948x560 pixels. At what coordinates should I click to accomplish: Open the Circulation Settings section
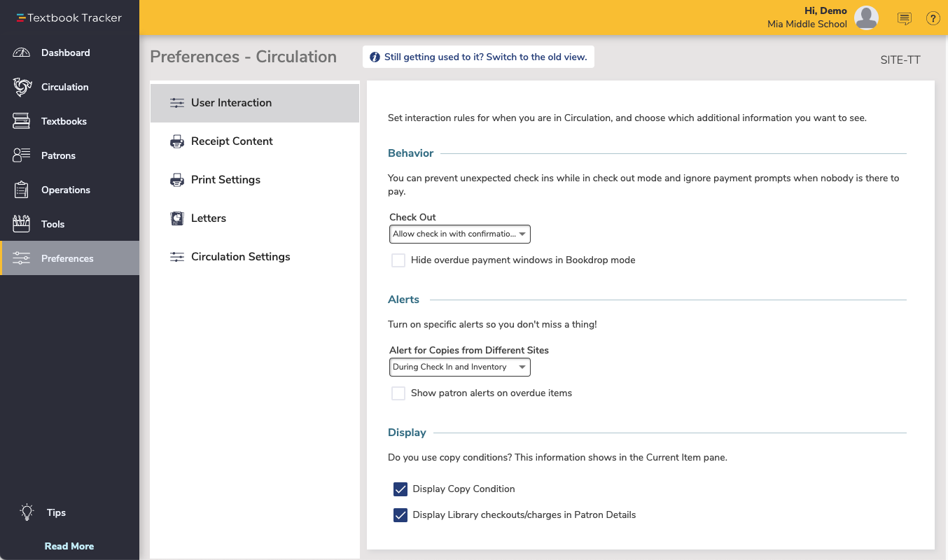(x=240, y=256)
